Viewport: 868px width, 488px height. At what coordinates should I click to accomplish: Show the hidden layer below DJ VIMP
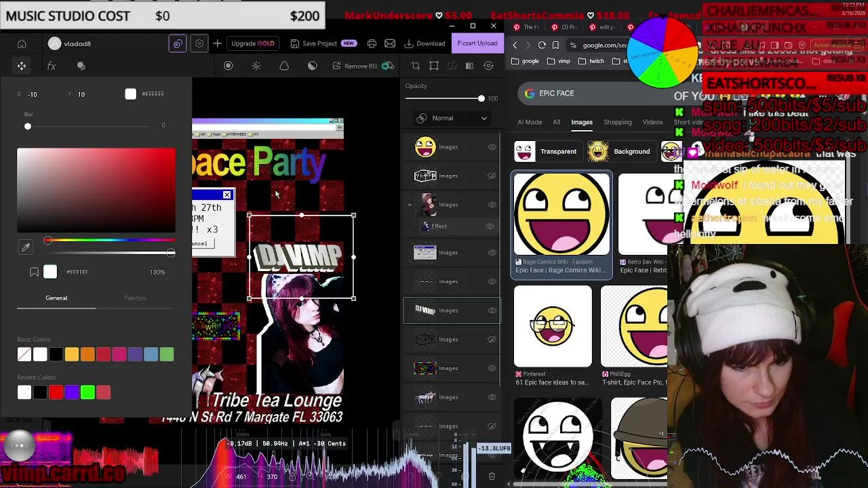[x=492, y=340]
